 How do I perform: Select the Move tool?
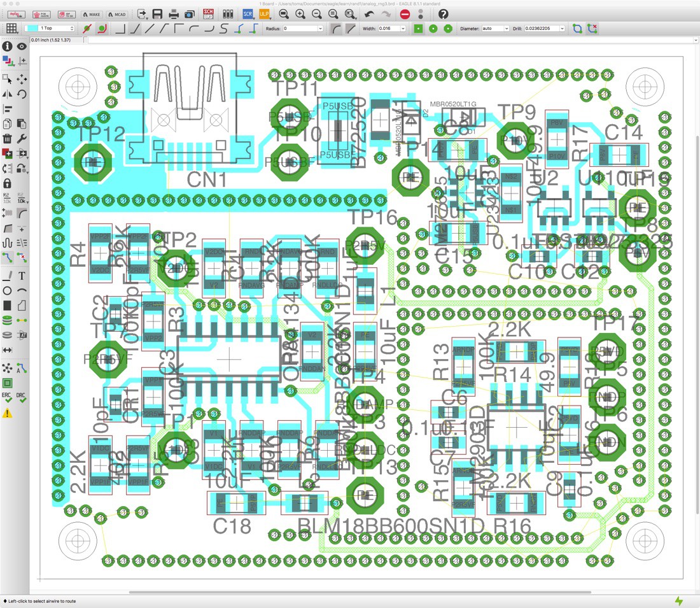[x=22, y=80]
